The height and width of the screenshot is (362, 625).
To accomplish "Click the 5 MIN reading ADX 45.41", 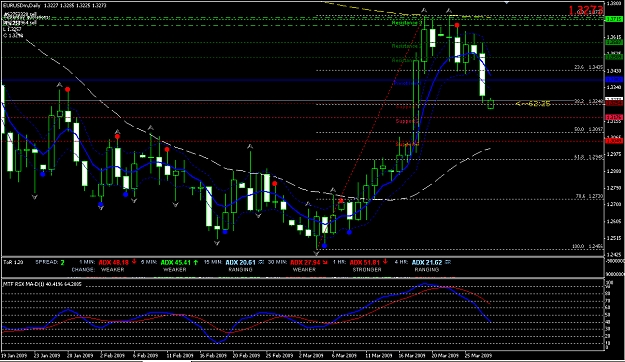I will (x=176, y=263).
